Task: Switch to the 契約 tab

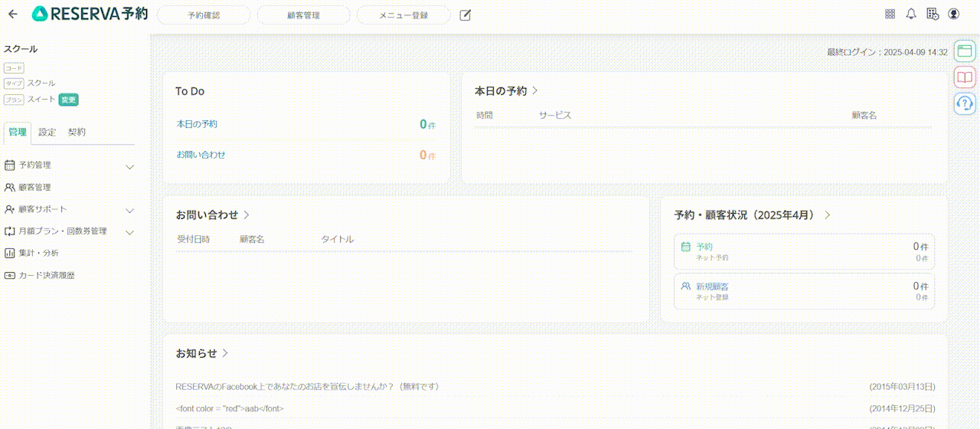Action: coord(77,132)
